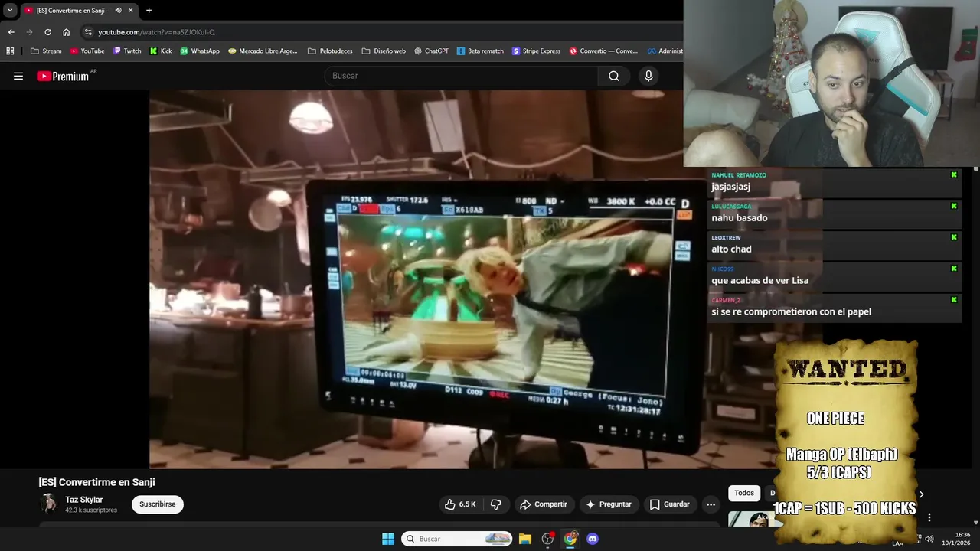The image size is (980, 551).
Task: Open options for the recommended video
Action: click(x=929, y=517)
